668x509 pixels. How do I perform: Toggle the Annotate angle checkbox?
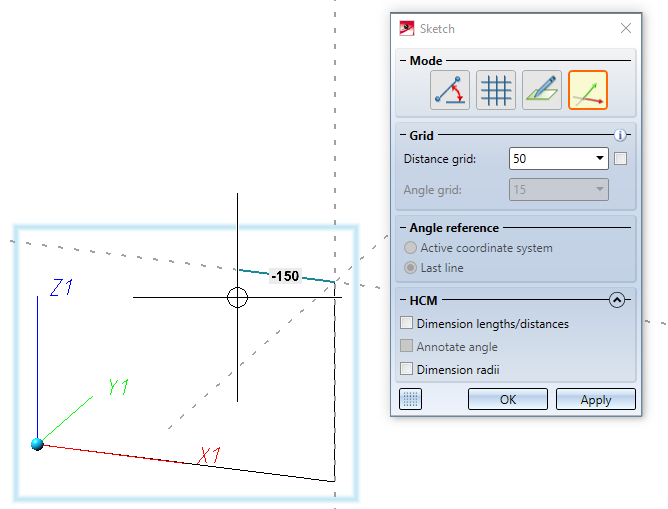406,346
